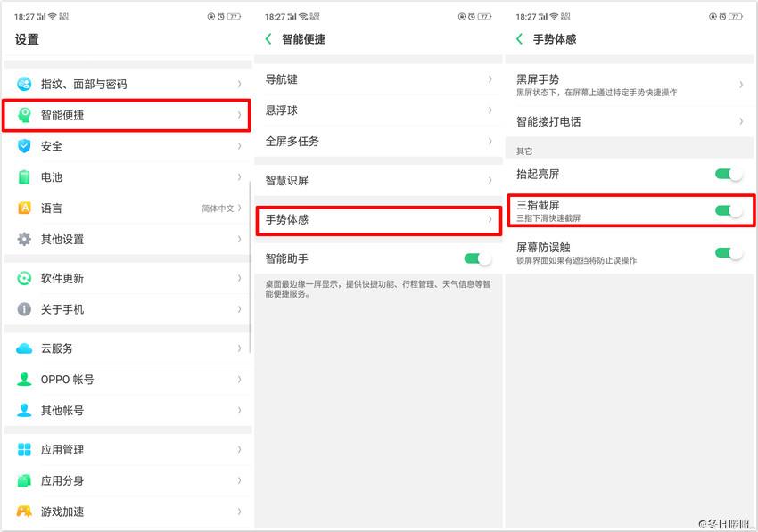Turn off 三指截屏 three-finger screenshot
The width and height of the screenshot is (758, 532).
[727, 211]
